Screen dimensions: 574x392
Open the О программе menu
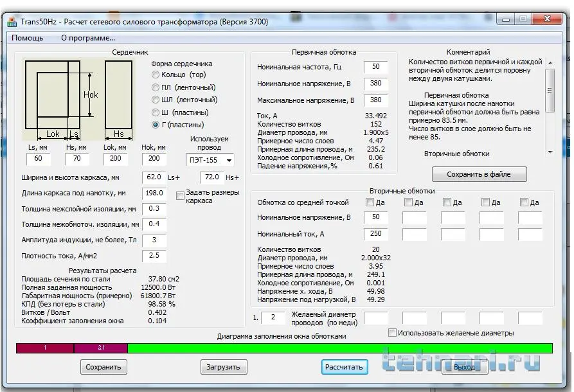click(x=88, y=38)
